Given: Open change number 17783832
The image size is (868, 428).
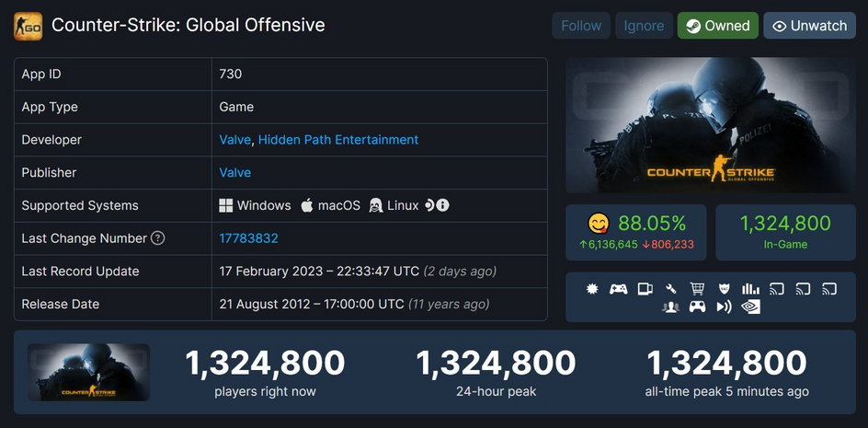Looking at the screenshot, I should (x=248, y=238).
